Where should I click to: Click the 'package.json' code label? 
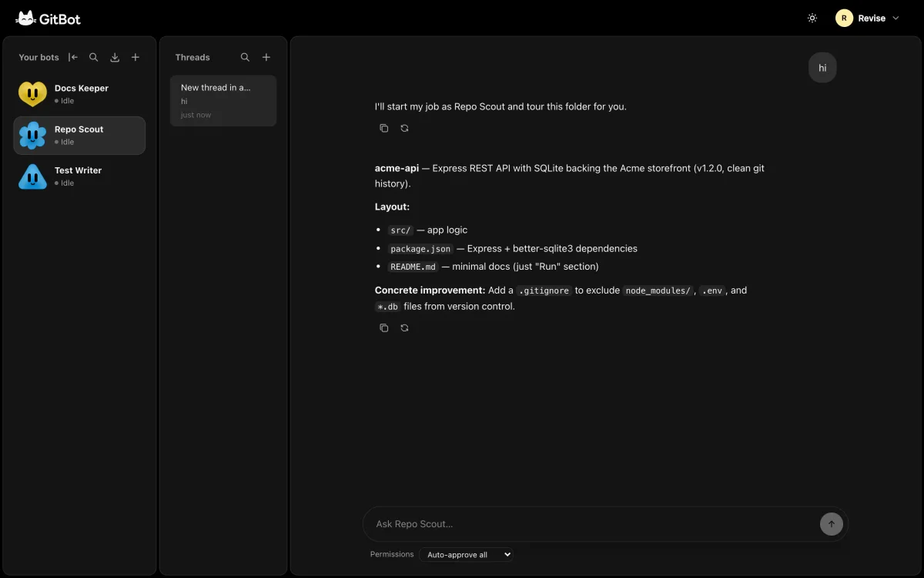(x=420, y=249)
